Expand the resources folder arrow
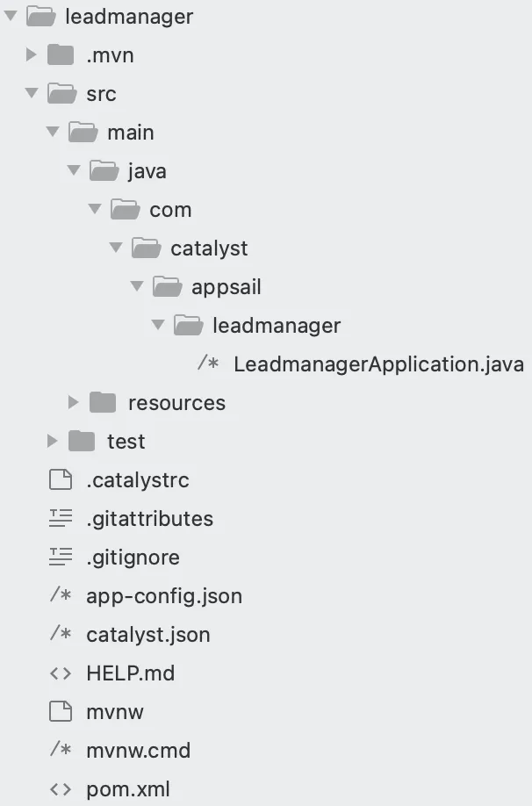This screenshot has width=532, height=806. pyautogui.click(x=74, y=403)
